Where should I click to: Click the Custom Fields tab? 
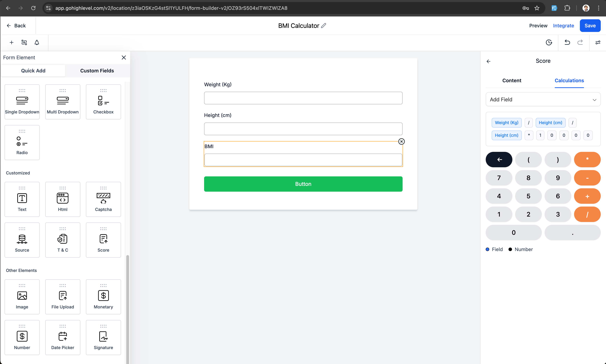97,70
